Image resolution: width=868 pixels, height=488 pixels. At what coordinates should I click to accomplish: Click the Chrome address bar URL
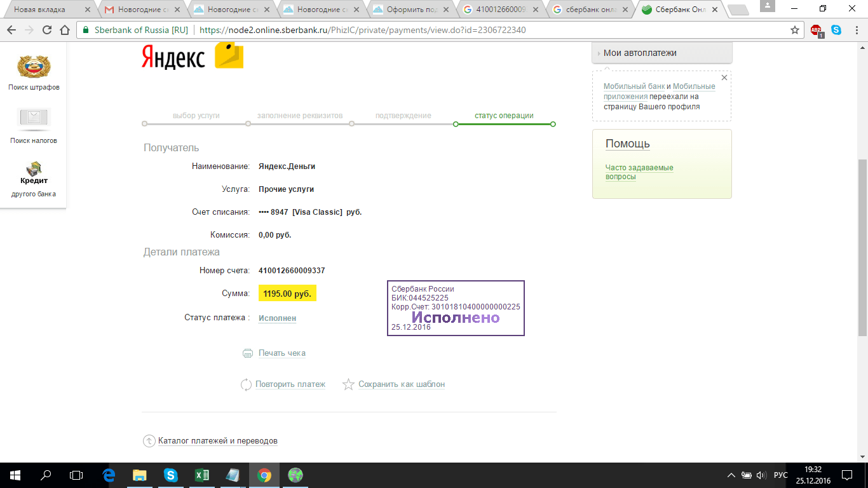point(363,30)
